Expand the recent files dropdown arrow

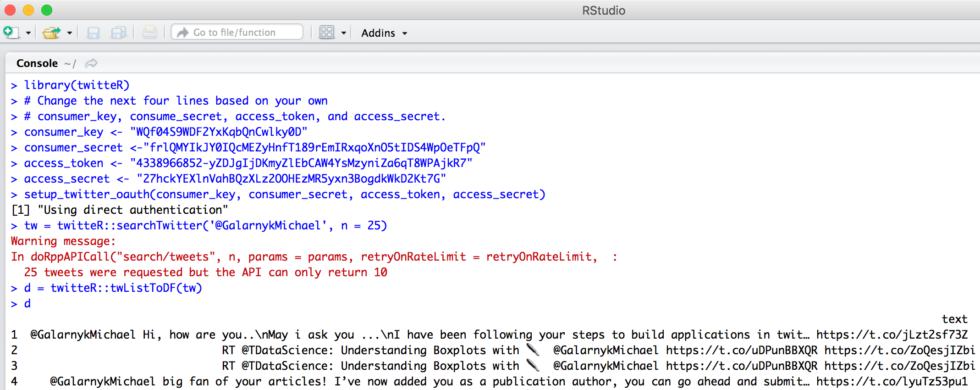point(70,33)
